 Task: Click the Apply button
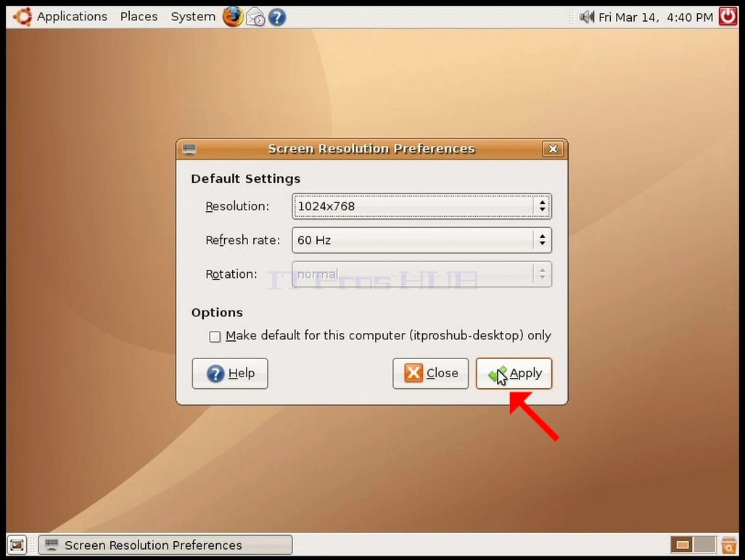(514, 374)
